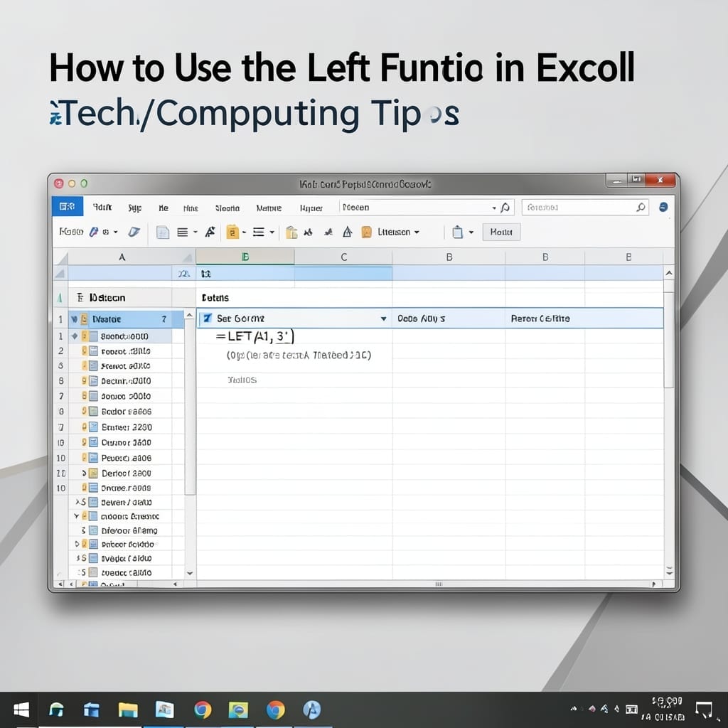Image resolution: width=728 pixels, height=728 pixels.
Task: Open the Literaen dropdown in toolbar
Action: (x=398, y=232)
